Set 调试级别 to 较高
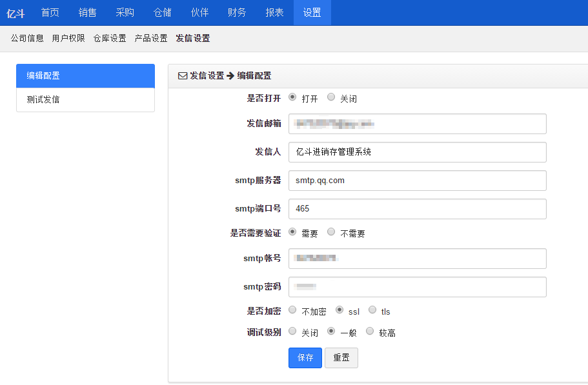This screenshot has height=385, width=588. (x=370, y=331)
